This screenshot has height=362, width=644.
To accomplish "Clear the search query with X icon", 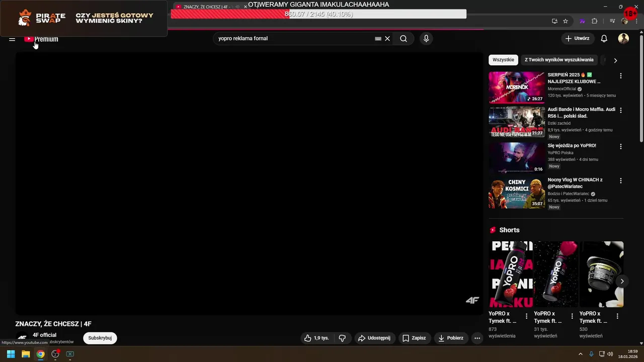I will (x=387, y=39).
